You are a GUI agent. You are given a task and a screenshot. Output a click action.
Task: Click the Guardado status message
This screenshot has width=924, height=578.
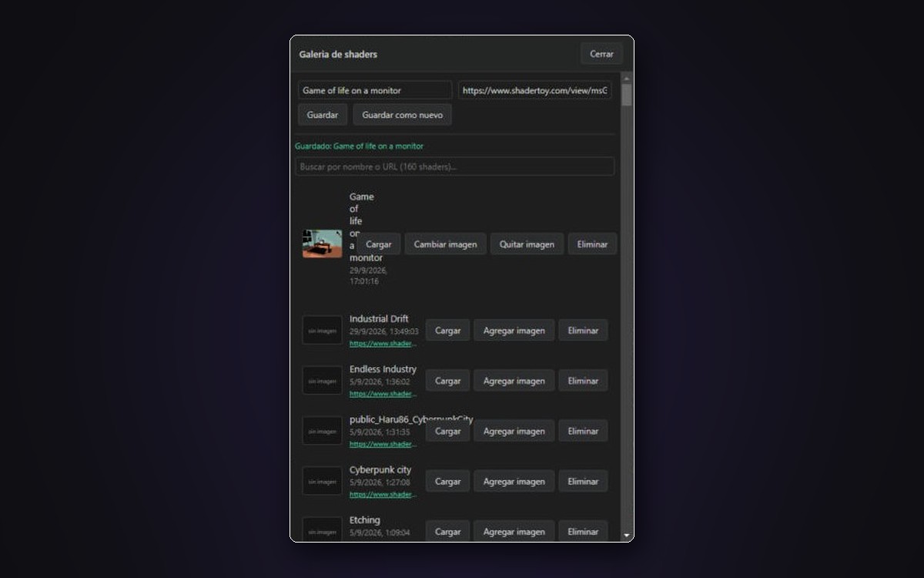(x=359, y=146)
